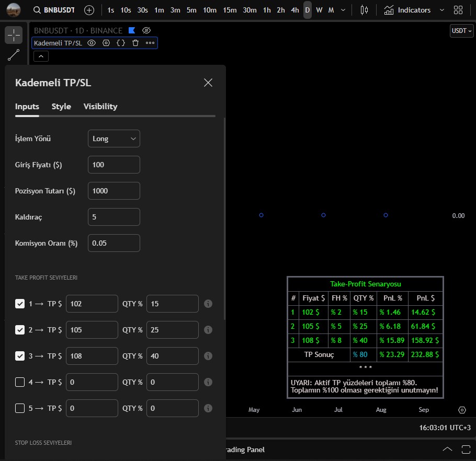The width and height of the screenshot is (476, 461).
Task: Switch to the Inputs tab
Action: [x=27, y=107]
